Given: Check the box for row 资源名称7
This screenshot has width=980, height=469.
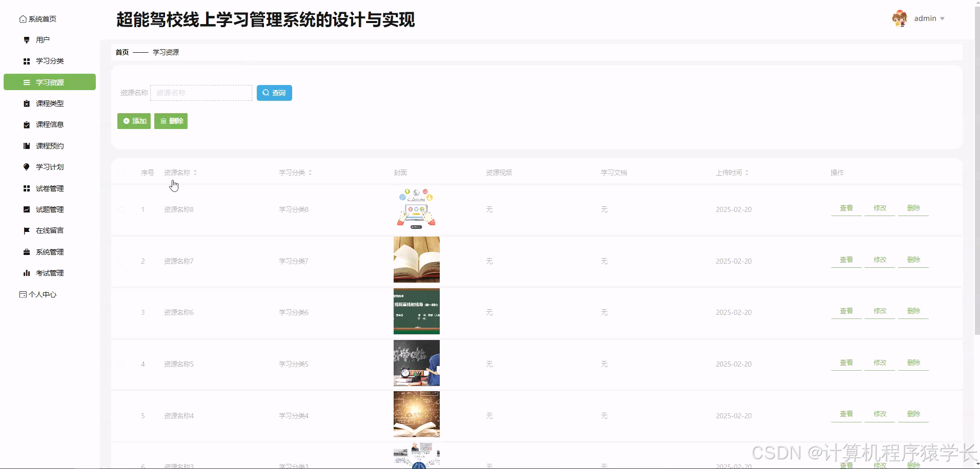Looking at the screenshot, I should [x=121, y=261].
